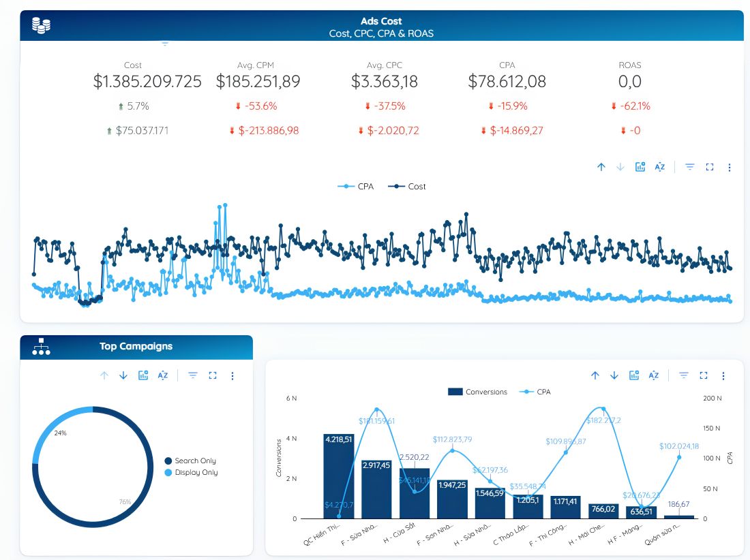Click the Avg. CPM value $185.251,89
This screenshot has width=750, height=560.
pyautogui.click(x=258, y=81)
